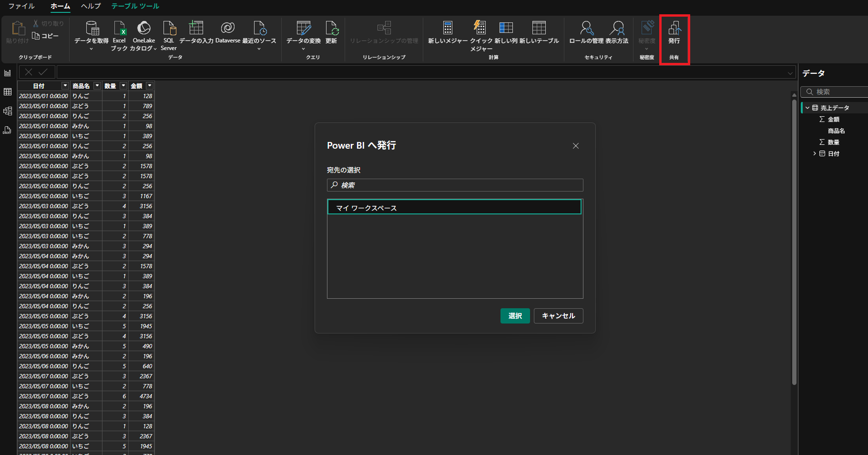Switch to model view in left sidebar
The height and width of the screenshot is (455, 868).
pyautogui.click(x=8, y=111)
